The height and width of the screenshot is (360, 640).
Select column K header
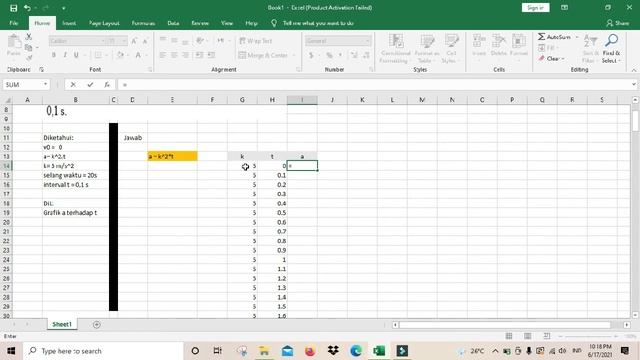click(362, 100)
